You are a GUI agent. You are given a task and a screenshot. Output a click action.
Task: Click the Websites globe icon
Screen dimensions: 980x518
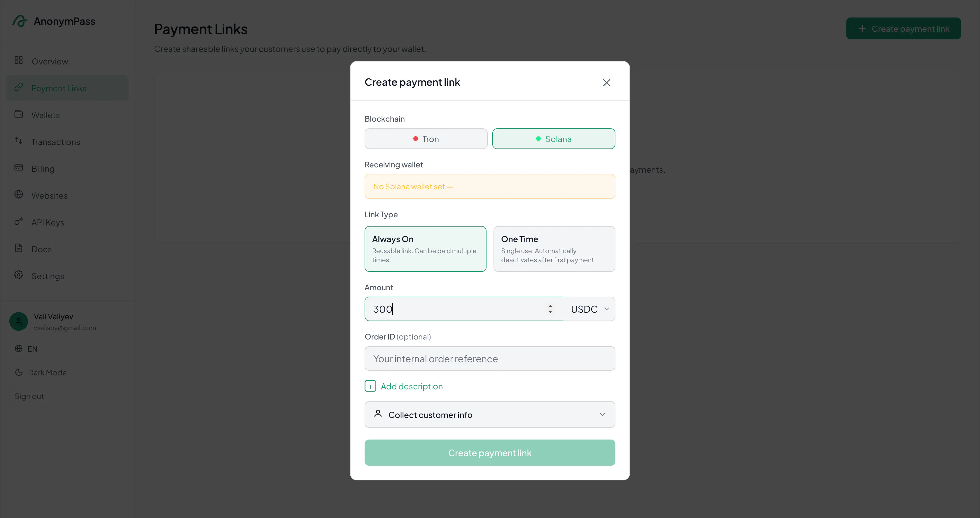19,195
